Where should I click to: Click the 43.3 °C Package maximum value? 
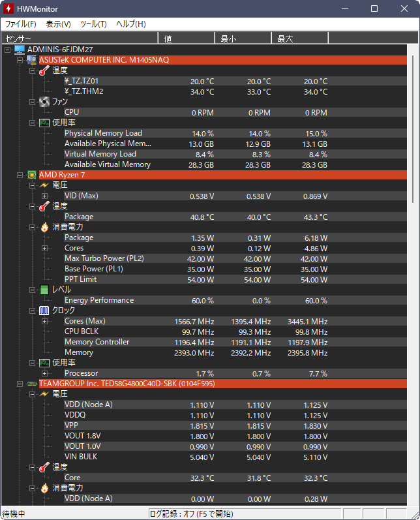pyautogui.click(x=316, y=217)
